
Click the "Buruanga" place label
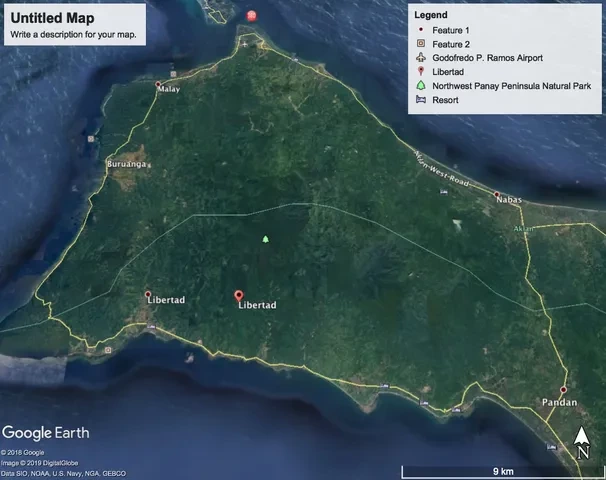[x=126, y=164]
